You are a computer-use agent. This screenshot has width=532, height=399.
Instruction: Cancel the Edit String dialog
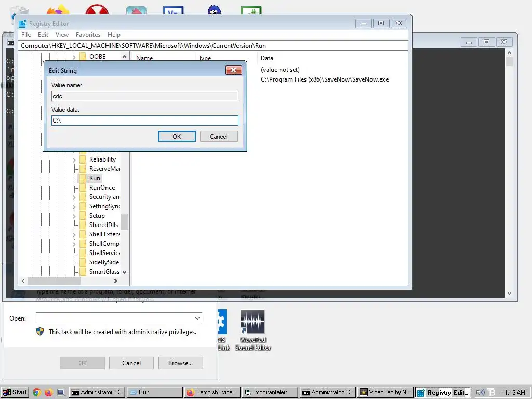(x=219, y=137)
